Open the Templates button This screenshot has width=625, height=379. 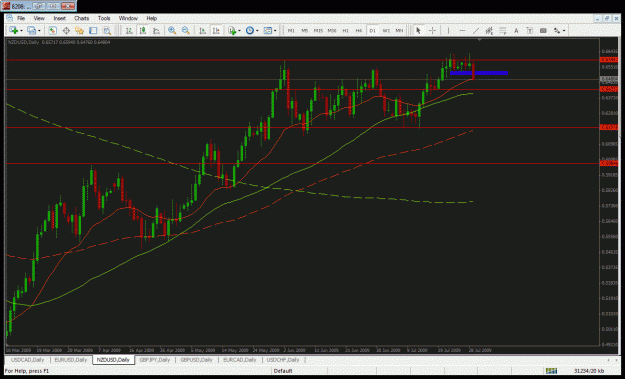[x=268, y=31]
